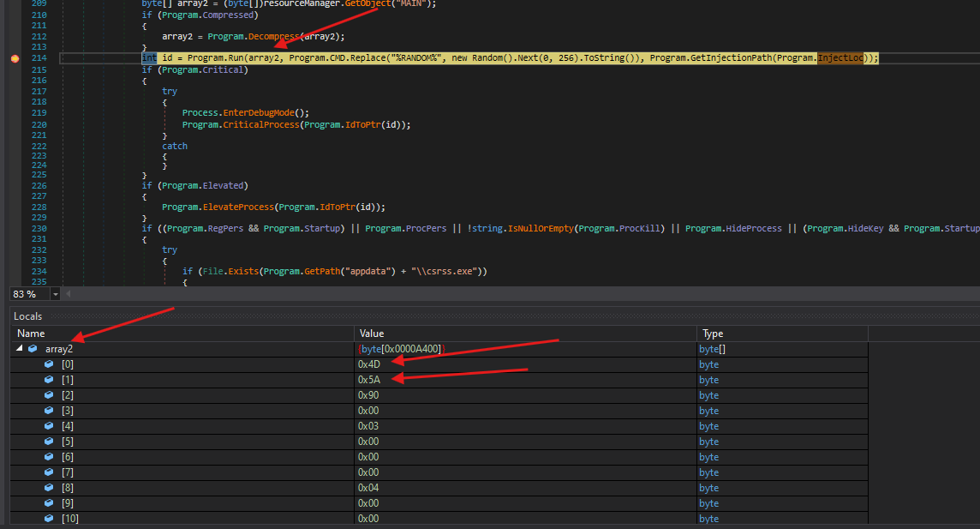Click the byte type link in row [0]
The height and width of the screenshot is (529, 980).
708,364
